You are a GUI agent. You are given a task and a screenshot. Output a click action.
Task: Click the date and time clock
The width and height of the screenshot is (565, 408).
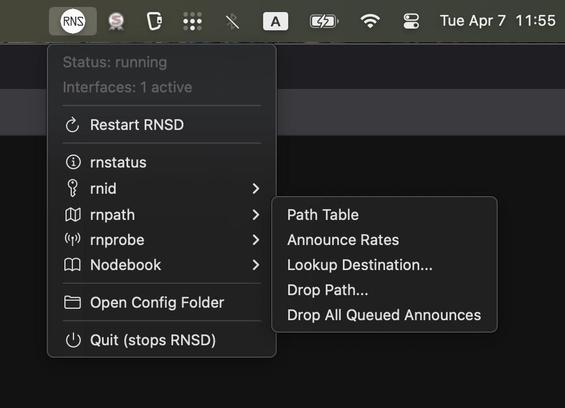(x=498, y=21)
